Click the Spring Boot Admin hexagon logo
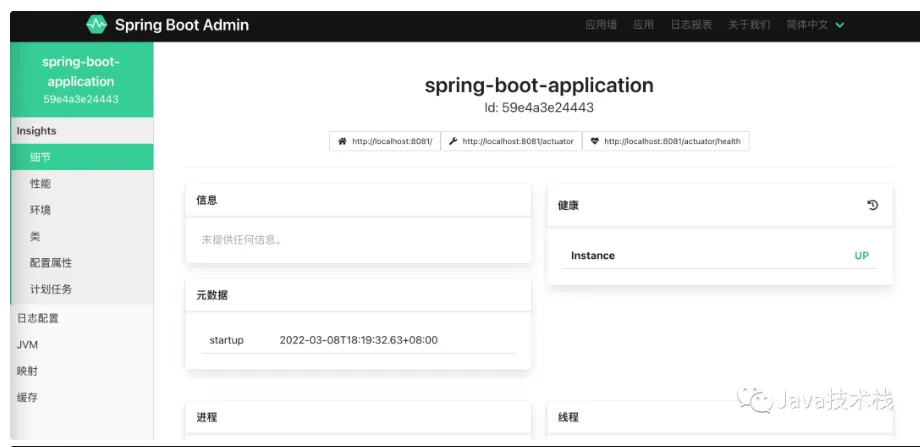The width and height of the screenshot is (920, 447). pyautogui.click(x=97, y=25)
